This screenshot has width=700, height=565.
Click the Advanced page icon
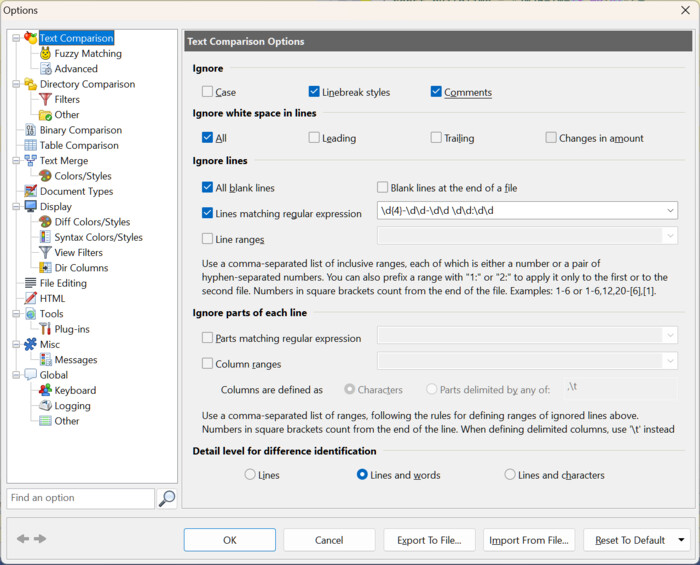coord(45,69)
